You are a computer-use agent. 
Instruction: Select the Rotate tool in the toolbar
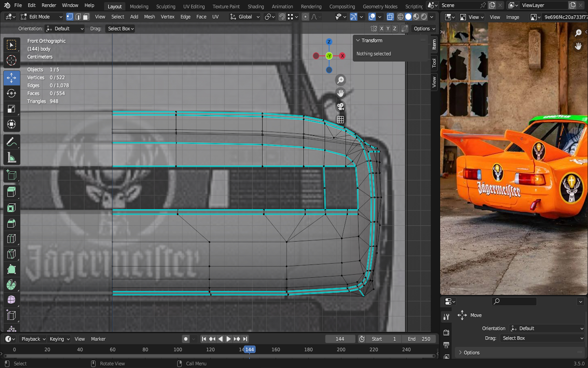click(x=11, y=93)
